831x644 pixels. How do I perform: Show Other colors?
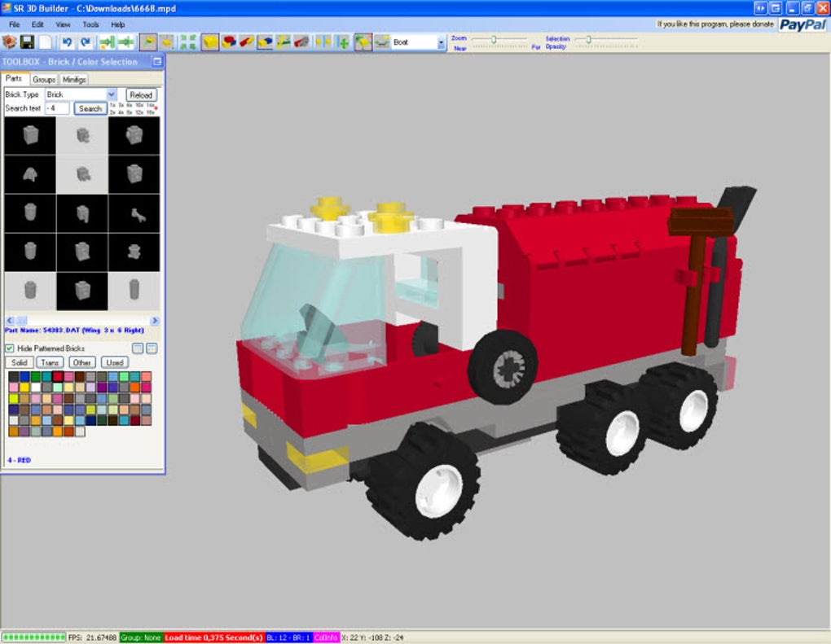pyautogui.click(x=81, y=363)
